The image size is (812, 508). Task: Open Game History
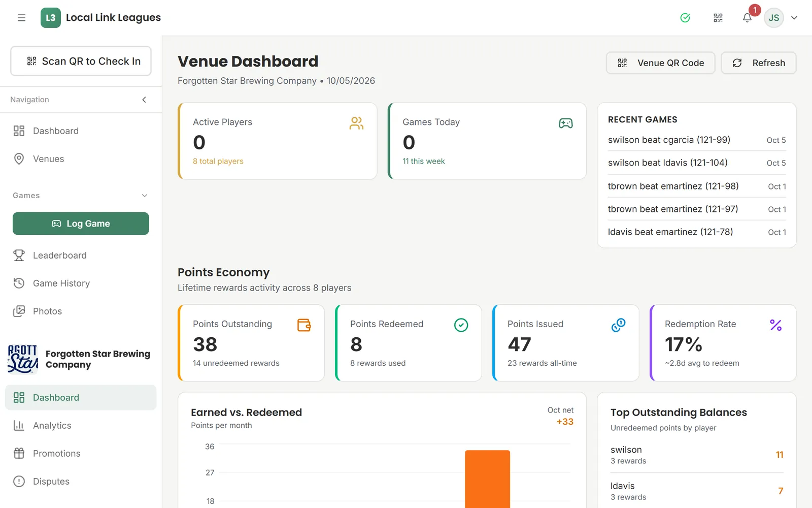pos(81,283)
